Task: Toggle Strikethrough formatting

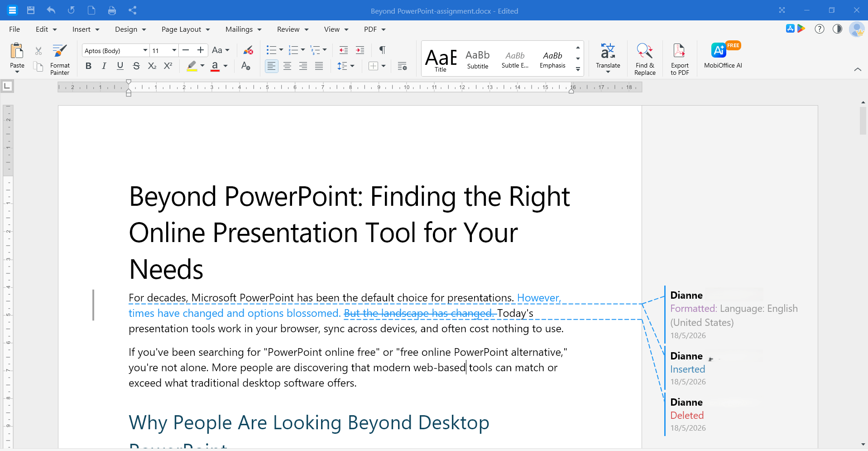Action: (136, 66)
